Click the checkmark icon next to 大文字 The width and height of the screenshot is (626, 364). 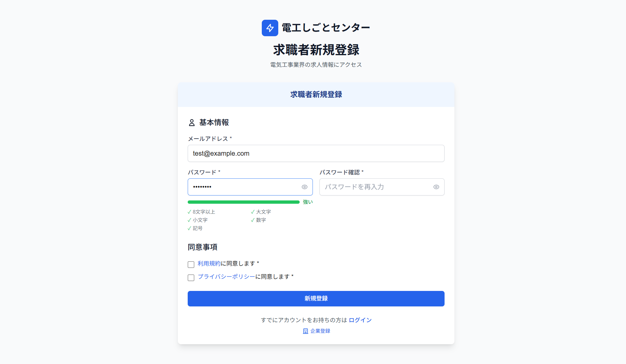click(253, 212)
